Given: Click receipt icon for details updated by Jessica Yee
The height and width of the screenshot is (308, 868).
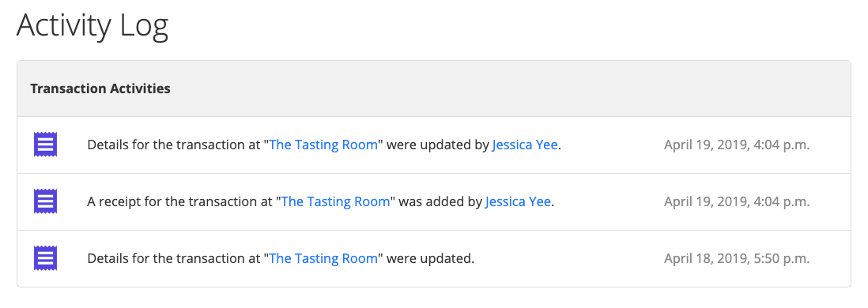Looking at the screenshot, I should (45, 145).
